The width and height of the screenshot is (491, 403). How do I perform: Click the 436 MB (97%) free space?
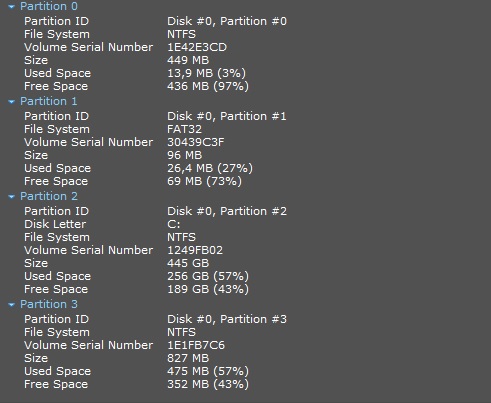[x=208, y=86]
